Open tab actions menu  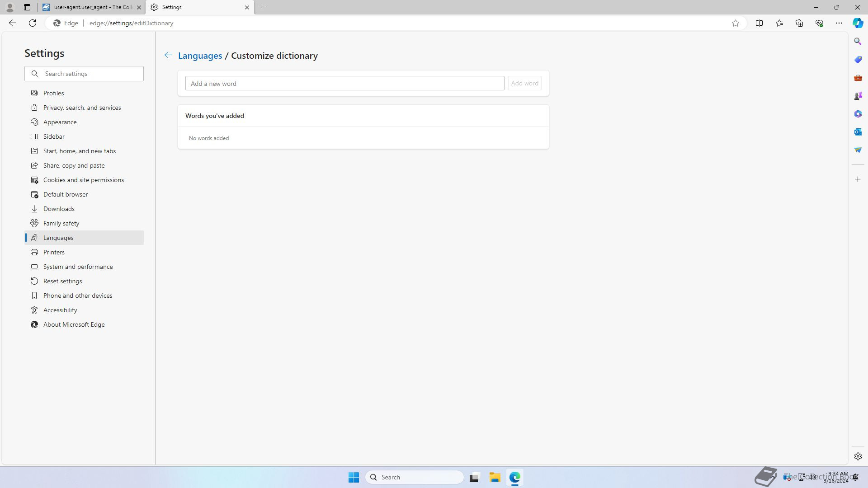(27, 7)
